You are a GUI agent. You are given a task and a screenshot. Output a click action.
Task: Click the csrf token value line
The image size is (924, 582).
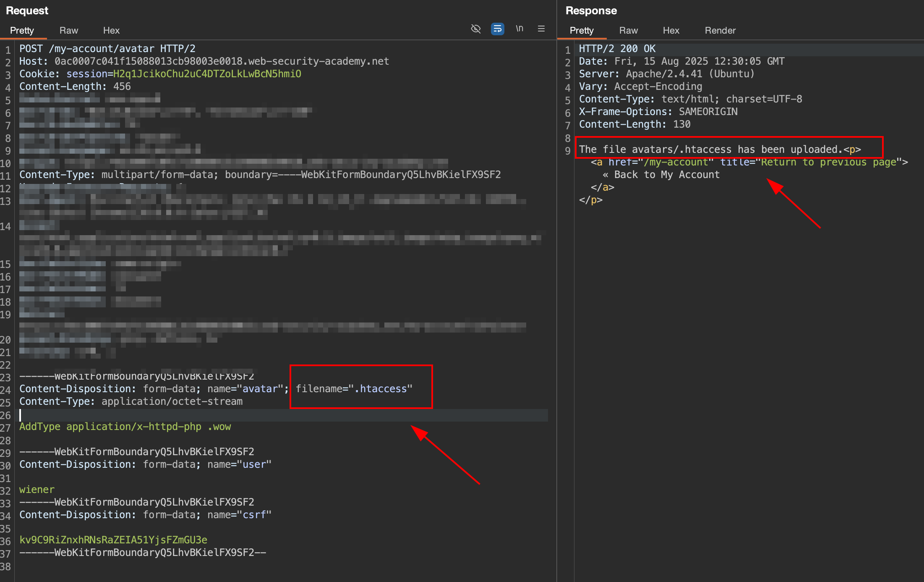(x=113, y=540)
